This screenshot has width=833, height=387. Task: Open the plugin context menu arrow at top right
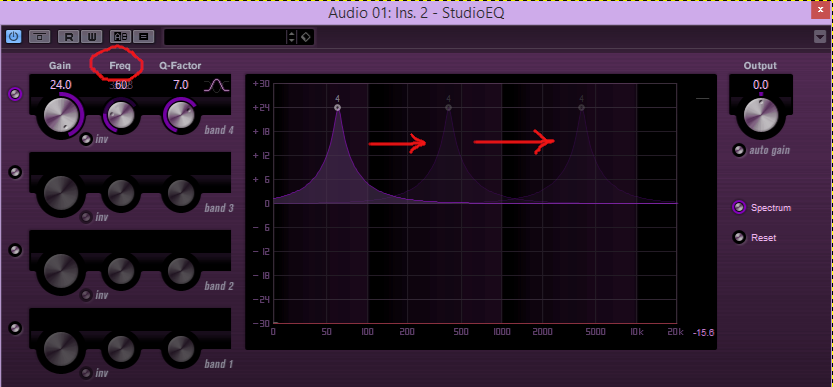coord(819,36)
